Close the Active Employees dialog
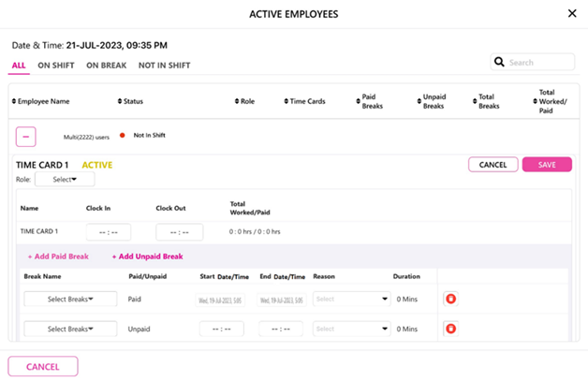Screen dimensions: 588x382 click(572, 13)
